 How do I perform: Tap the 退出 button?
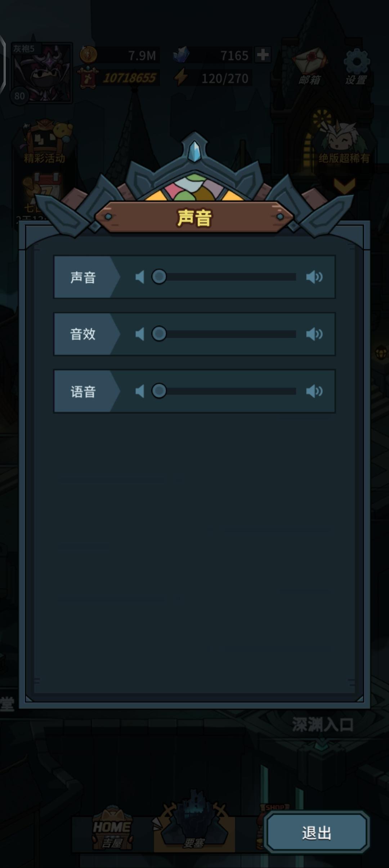tap(317, 833)
